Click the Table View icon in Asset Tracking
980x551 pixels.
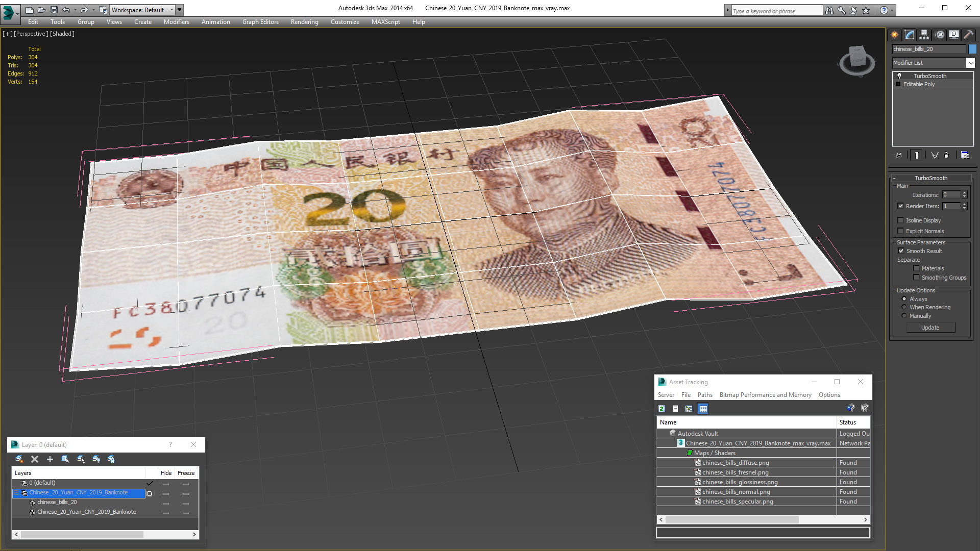pos(703,409)
